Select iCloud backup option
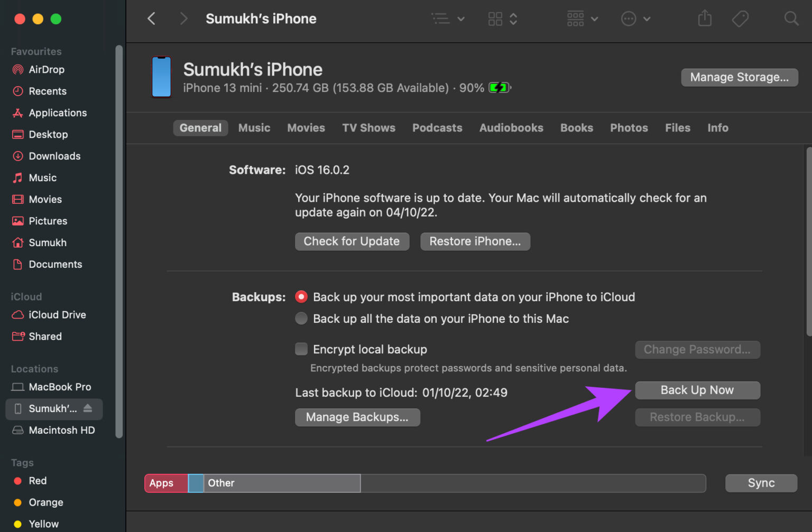812x532 pixels. [x=301, y=296]
